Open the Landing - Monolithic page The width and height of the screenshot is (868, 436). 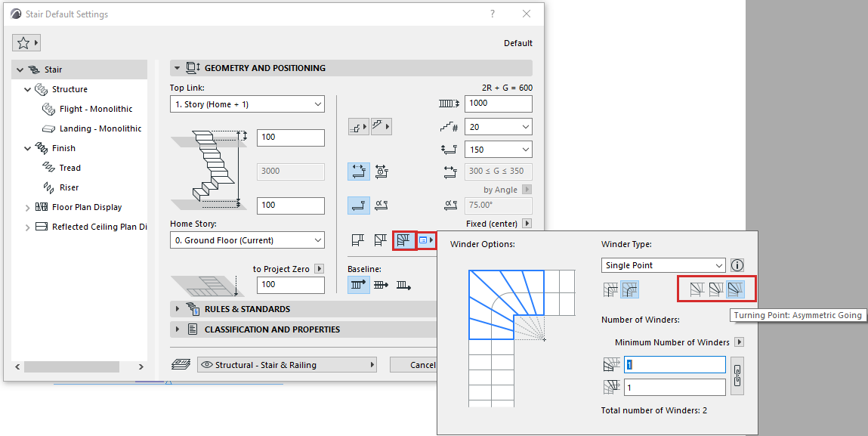[x=100, y=128]
